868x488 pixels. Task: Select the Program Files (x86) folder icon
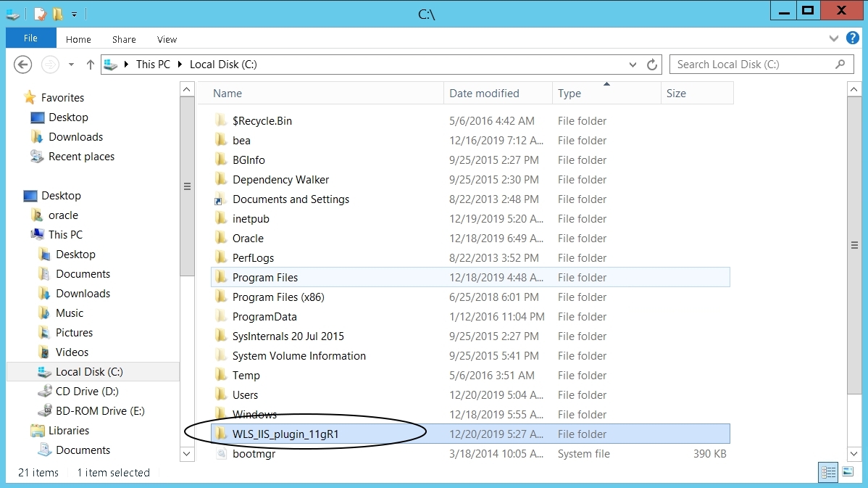[221, 297]
